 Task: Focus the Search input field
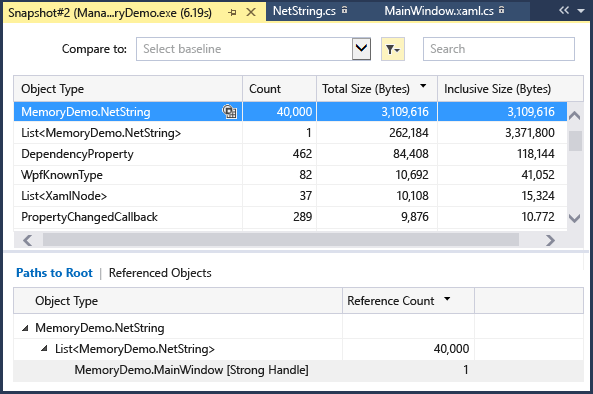pos(498,49)
